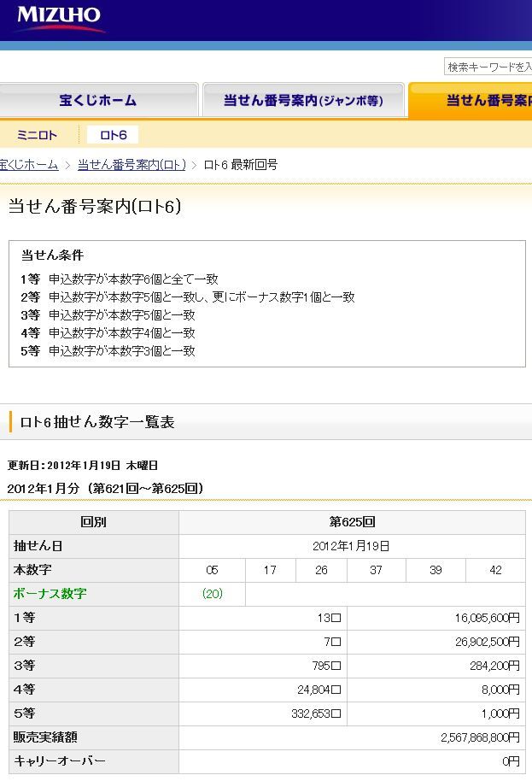
Task: Click the 2012年1月分 (第621回〜第625回) heading
Action: 106,488
